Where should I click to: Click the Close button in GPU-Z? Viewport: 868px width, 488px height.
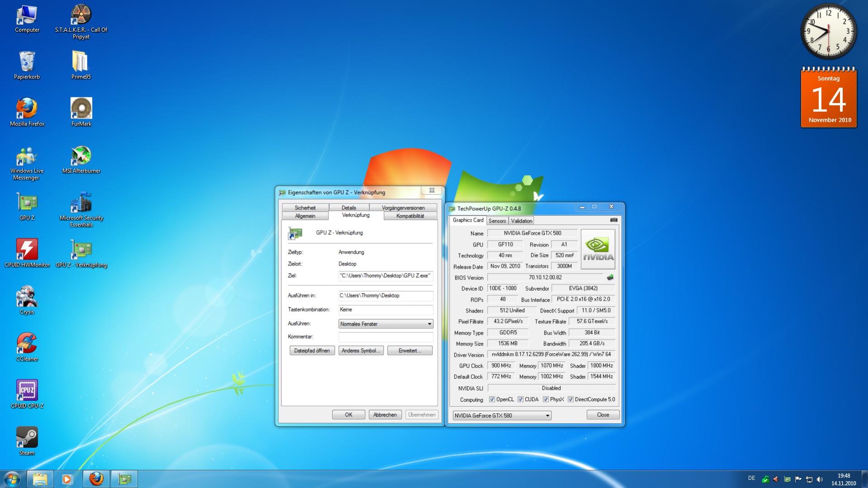coord(603,415)
